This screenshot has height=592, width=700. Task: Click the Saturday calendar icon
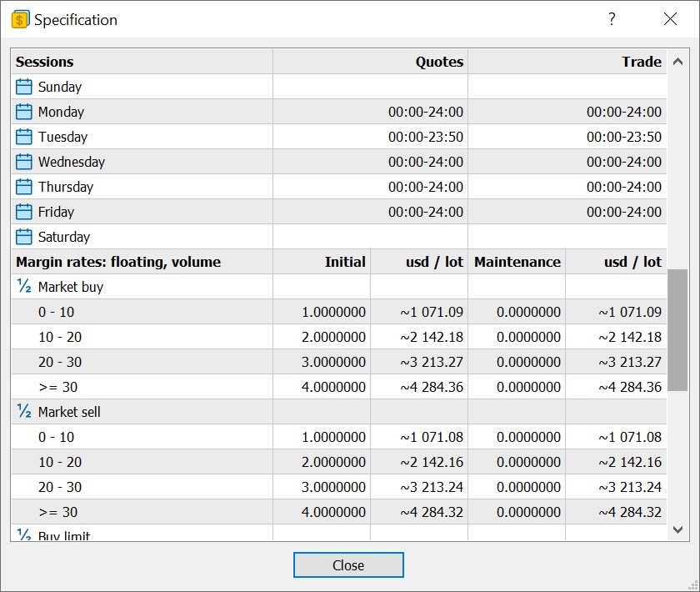[x=24, y=237]
